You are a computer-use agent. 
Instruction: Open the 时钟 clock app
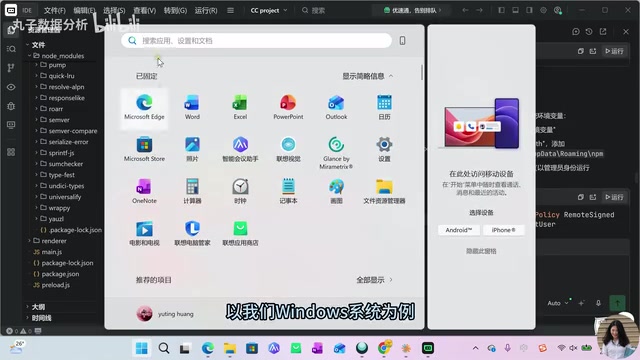[x=240, y=191]
